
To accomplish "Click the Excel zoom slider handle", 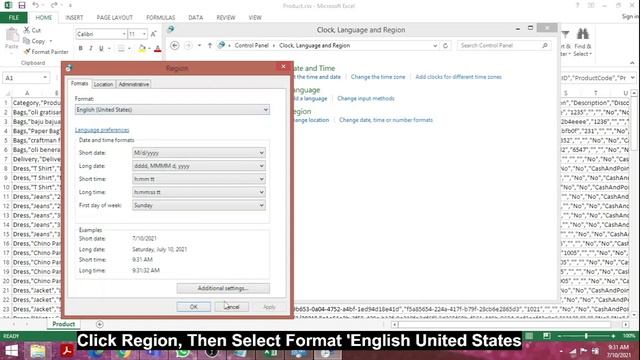I will pos(586,336).
